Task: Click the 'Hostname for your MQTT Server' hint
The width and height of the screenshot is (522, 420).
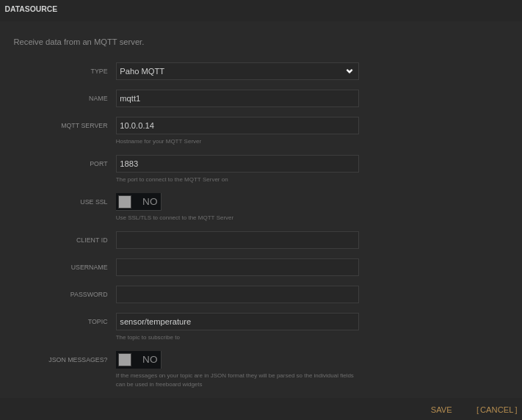Action: [x=159, y=141]
